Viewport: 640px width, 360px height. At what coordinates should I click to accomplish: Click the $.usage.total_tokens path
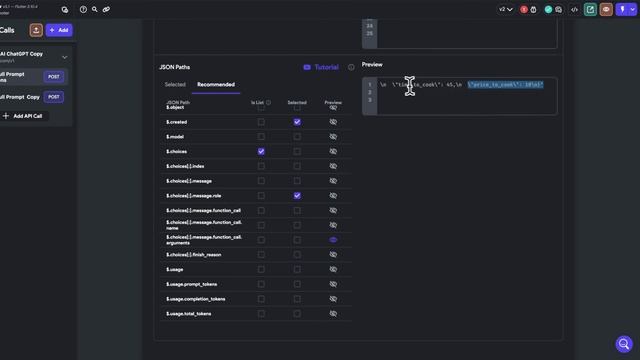point(189,313)
